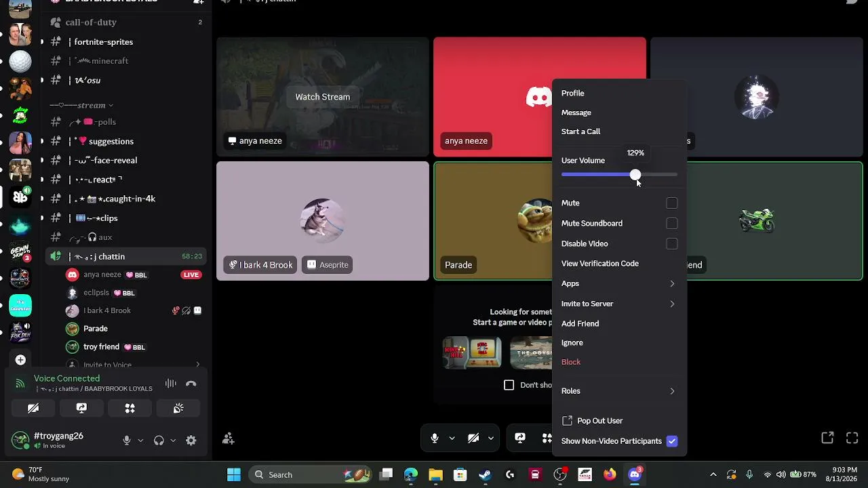Open File Explorer from the taskbar
This screenshot has width=868, height=488.
coord(435,474)
